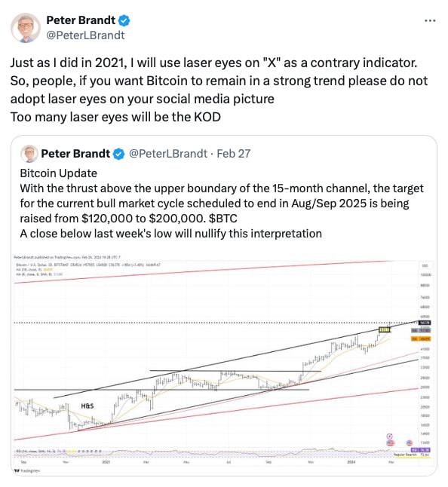
Task: Click the yellow highlighted price box on the chart
Action: (x=385, y=329)
